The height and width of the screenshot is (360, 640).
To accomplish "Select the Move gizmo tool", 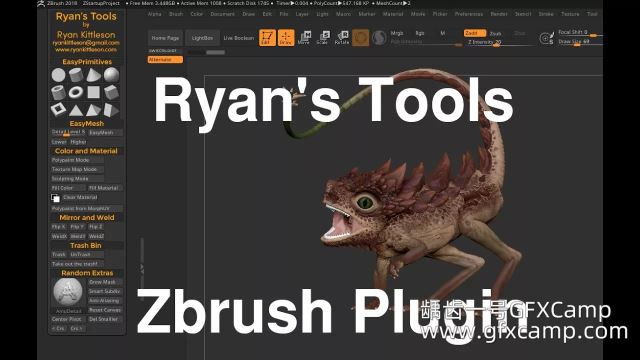I will pyautogui.click(x=304, y=38).
